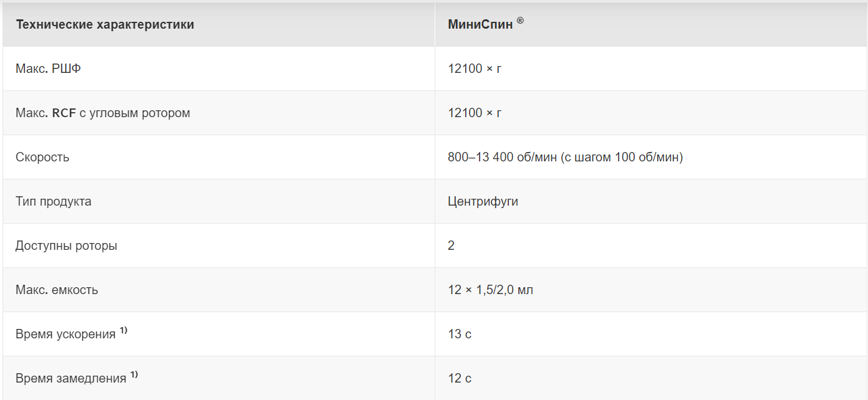Select the Скорость row label
Image resolution: width=868 pixels, height=400 pixels.
click(x=42, y=157)
